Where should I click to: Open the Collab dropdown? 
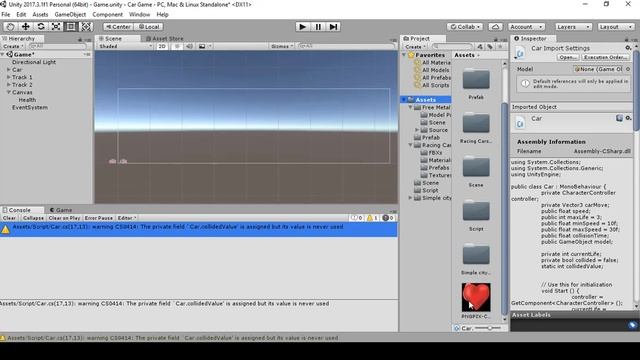point(465,27)
